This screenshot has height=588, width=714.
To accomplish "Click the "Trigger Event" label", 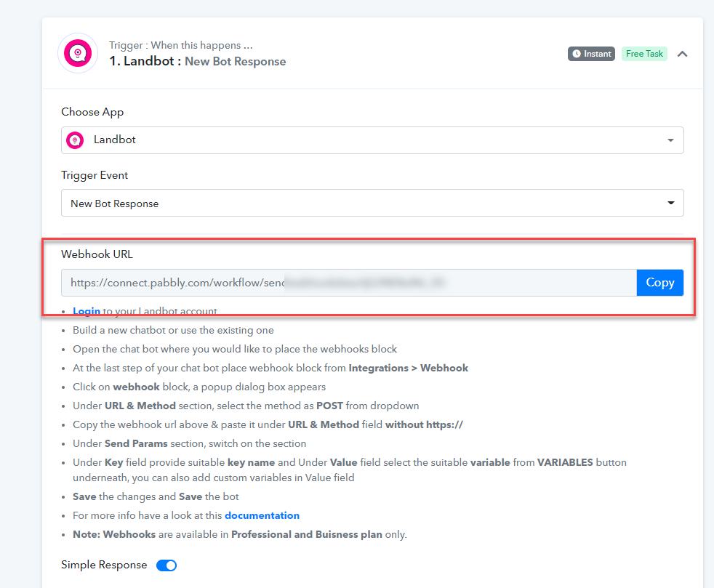I will point(95,176).
